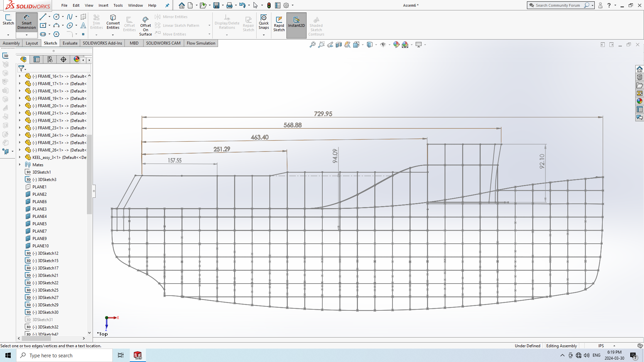Click the Search Community Forum field
The width and height of the screenshot is (644, 362).
(x=558, y=5)
